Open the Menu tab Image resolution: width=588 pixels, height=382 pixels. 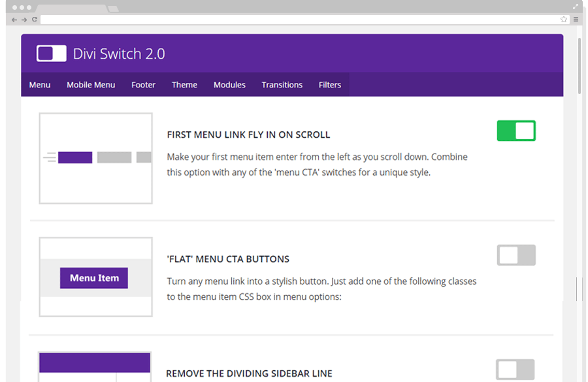(x=40, y=85)
